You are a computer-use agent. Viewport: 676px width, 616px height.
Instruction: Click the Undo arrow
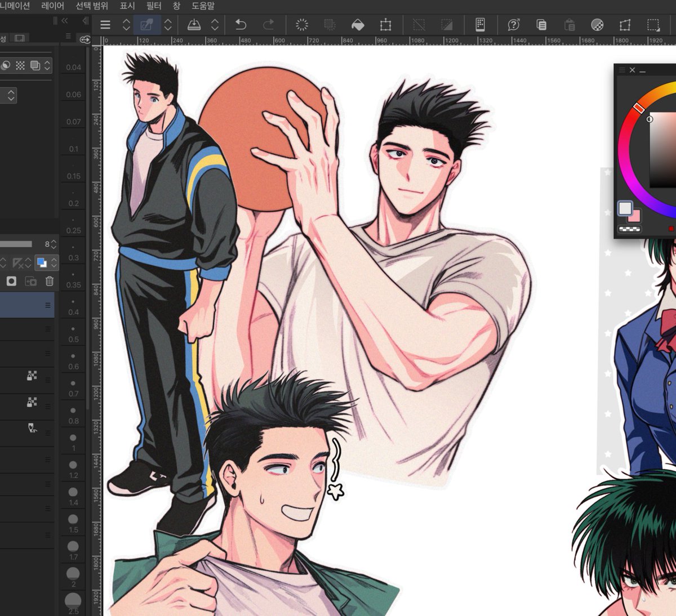pyautogui.click(x=241, y=25)
